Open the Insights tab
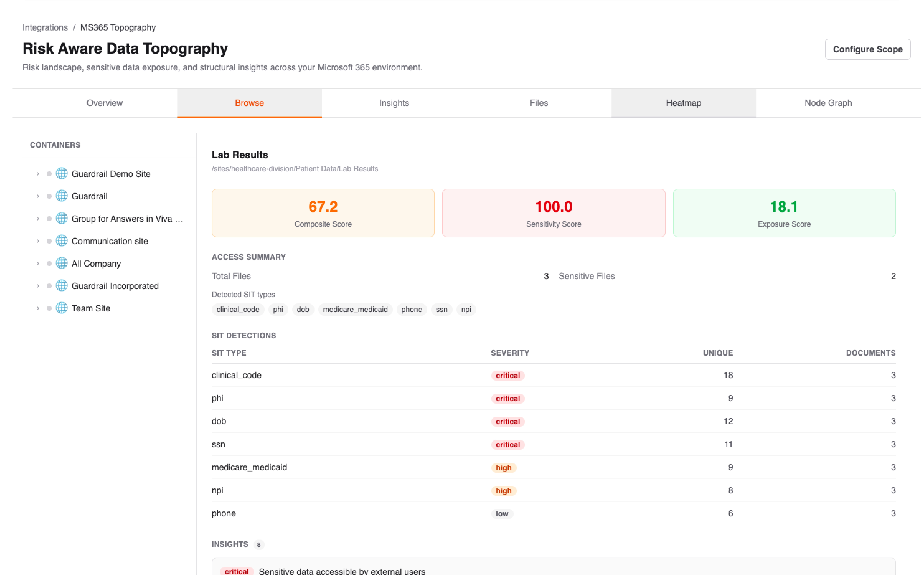Image resolution: width=924 pixels, height=575 pixels. 394,103
